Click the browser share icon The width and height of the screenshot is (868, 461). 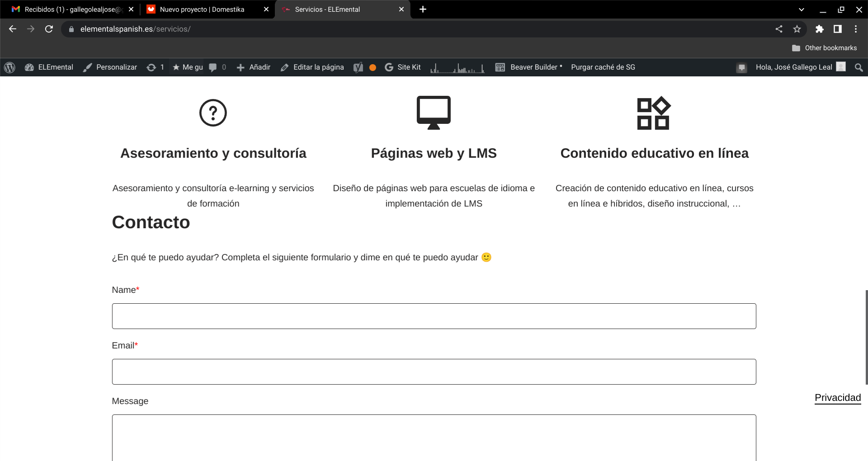click(x=779, y=29)
